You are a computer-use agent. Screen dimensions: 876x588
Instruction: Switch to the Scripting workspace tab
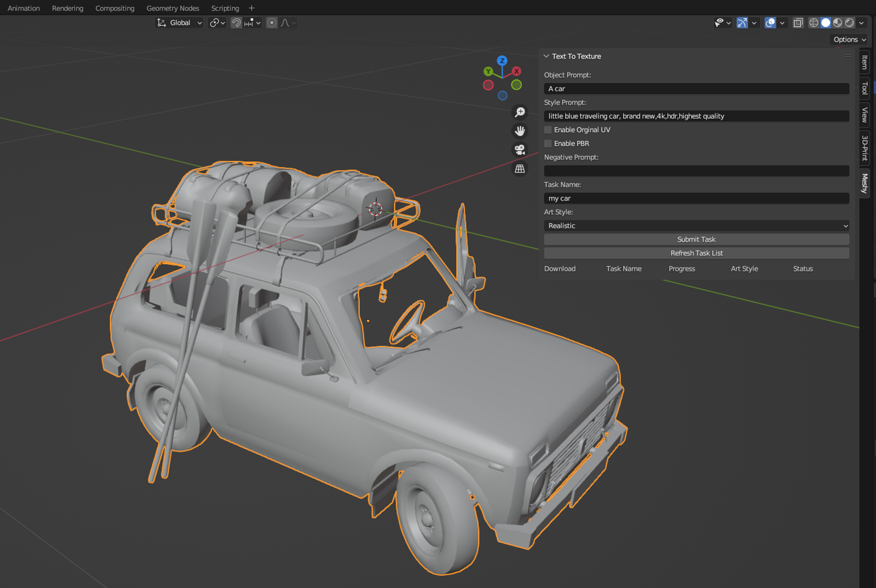225,8
